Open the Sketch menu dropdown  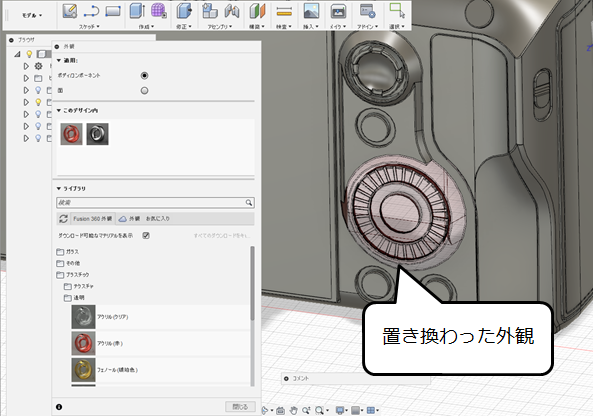pos(89,26)
